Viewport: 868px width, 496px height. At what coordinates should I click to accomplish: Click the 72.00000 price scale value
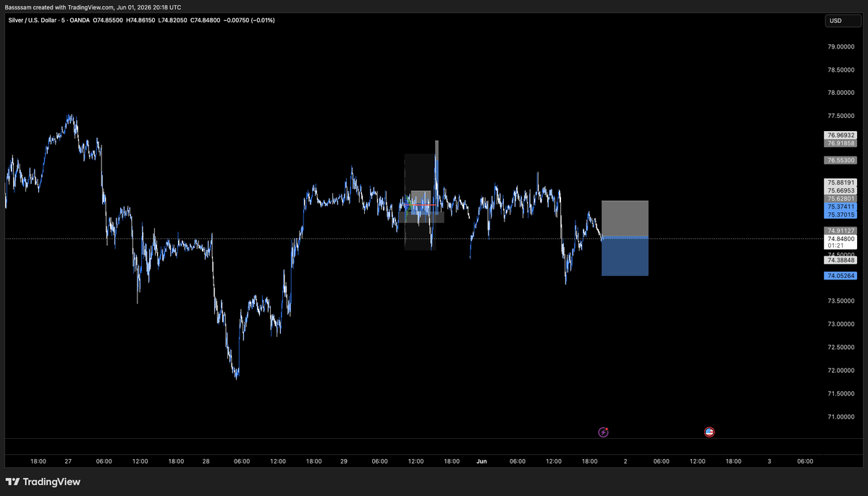tap(840, 370)
